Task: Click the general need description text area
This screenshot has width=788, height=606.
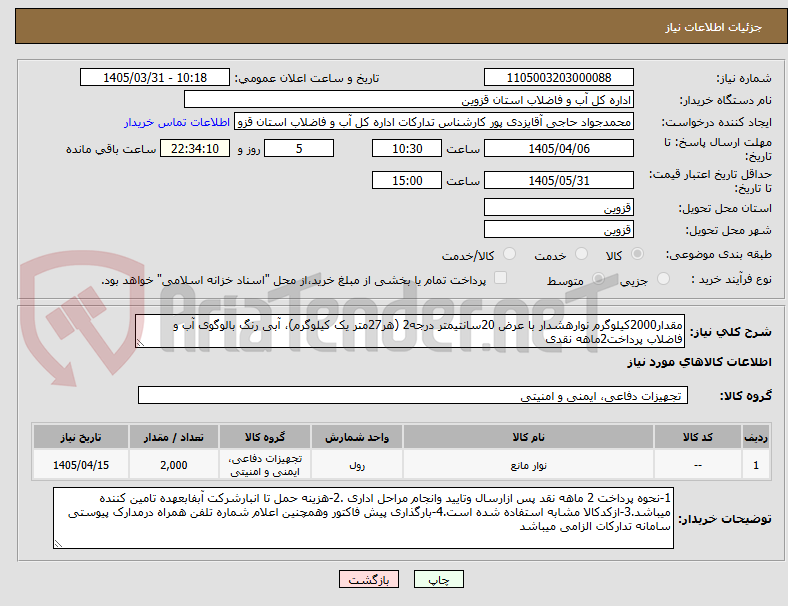Action: 410,331
